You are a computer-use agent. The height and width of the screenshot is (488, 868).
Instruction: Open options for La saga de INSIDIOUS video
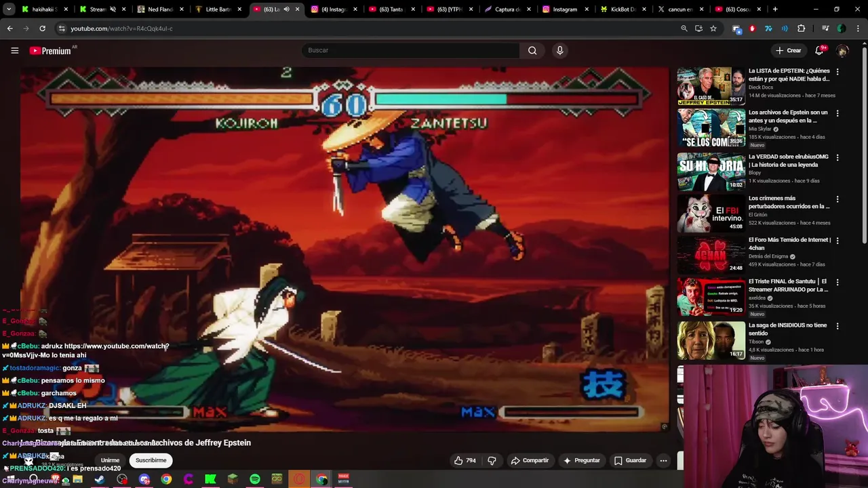click(837, 326)
